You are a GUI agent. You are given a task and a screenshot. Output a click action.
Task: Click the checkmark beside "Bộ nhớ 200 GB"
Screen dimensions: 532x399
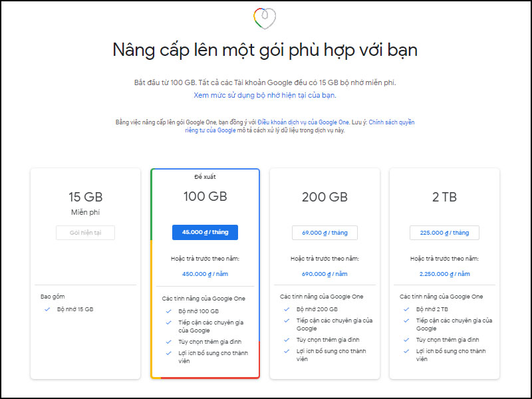pos(288,309)
